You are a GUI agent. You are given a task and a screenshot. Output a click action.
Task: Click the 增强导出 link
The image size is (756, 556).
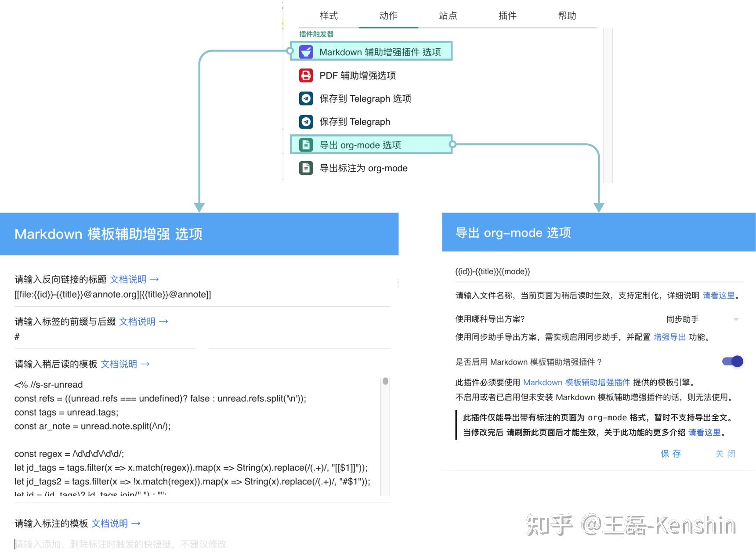(x=669, y=337)
